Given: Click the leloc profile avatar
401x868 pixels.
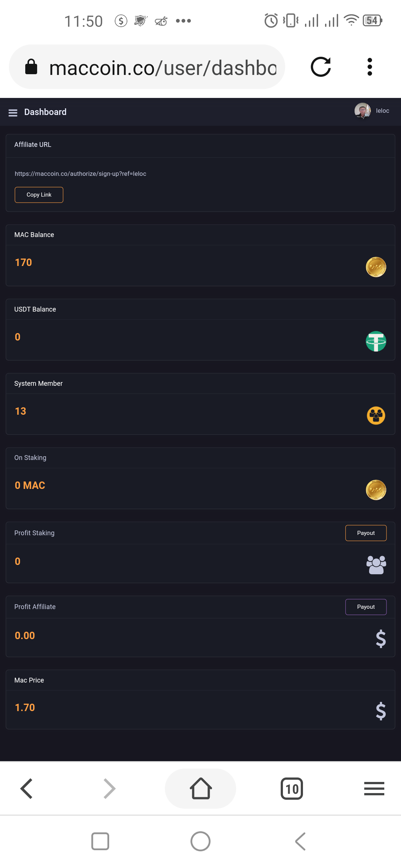Looking at the screenshot, I should click(x=362, y=111).
